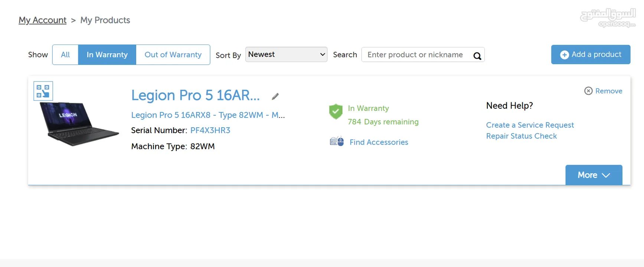Click the Remove link text

click(609, 91)
